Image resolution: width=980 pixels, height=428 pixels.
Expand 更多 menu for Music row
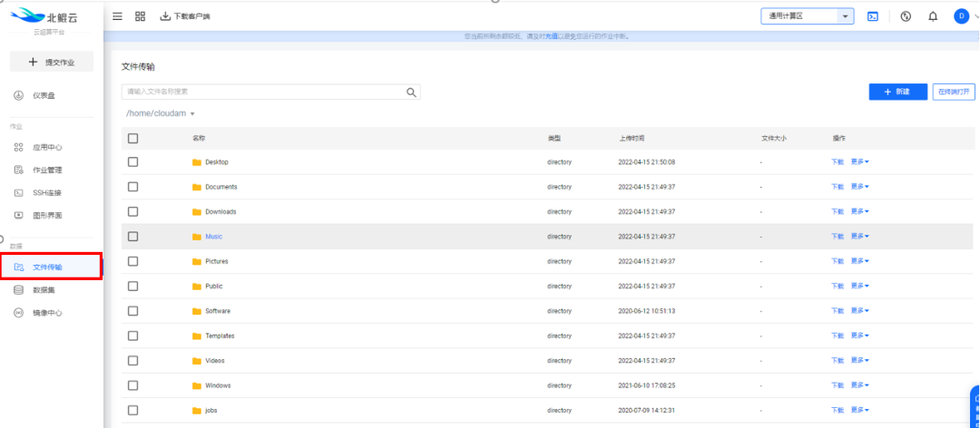860,236
